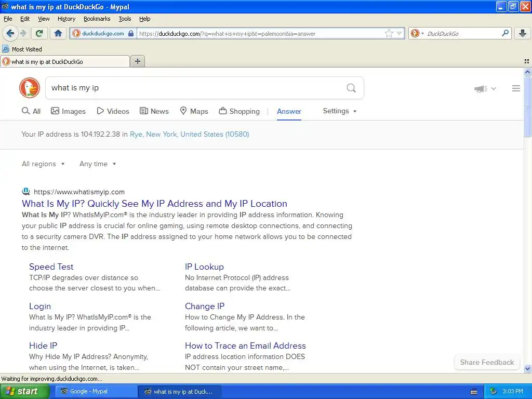
Task: Open the What Is My IP result title
Action: pos(154,204)
